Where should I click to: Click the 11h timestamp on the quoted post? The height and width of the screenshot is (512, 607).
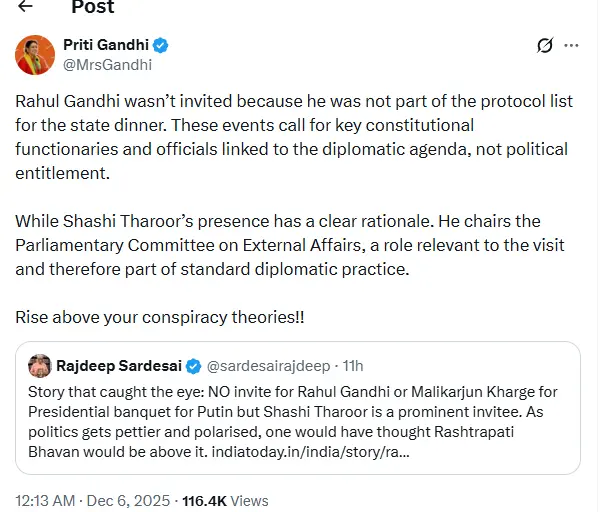pos(351,365)
